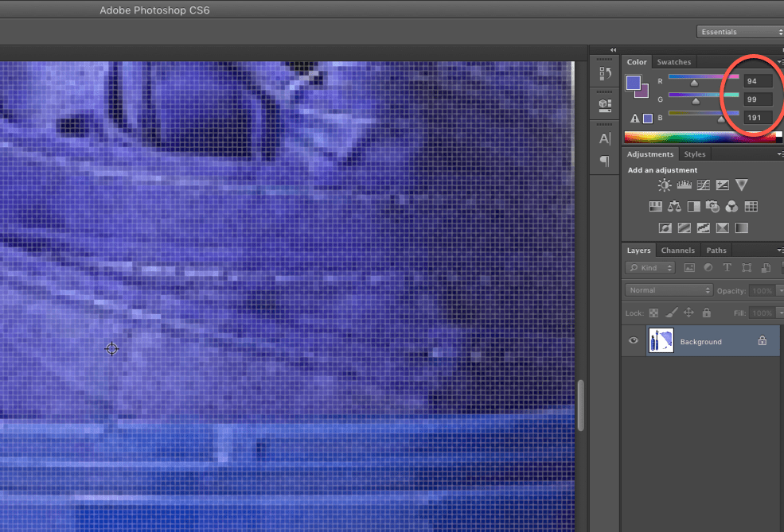Image resolution: width=784 pixels, height=532 pixels.
Task: Open the Character panel icon
Action: (604, 139)
